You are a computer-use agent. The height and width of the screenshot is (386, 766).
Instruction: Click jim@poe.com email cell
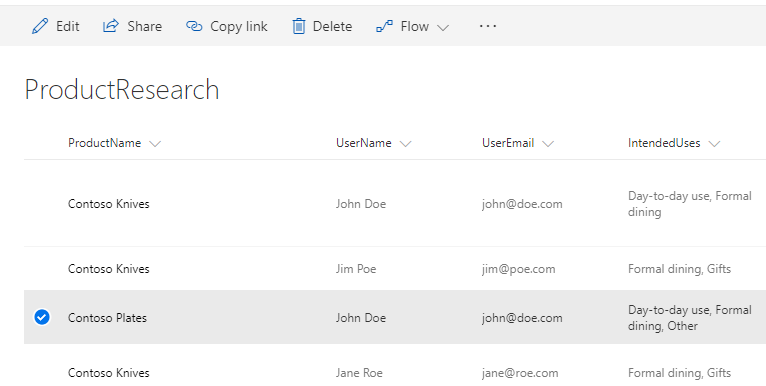point(518,269)
